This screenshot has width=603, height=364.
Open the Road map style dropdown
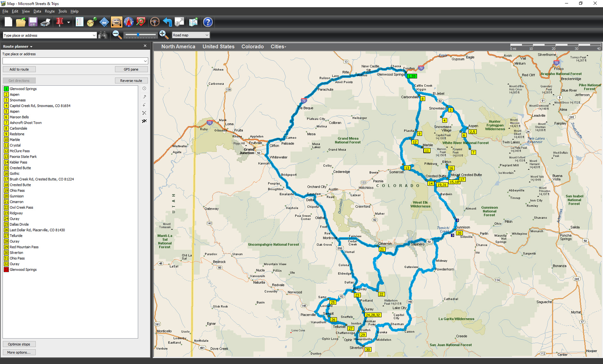pos(190,35)
